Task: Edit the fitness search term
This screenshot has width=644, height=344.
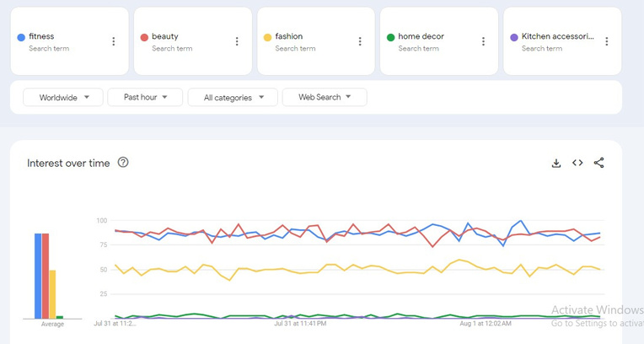Action: [41, 36]
